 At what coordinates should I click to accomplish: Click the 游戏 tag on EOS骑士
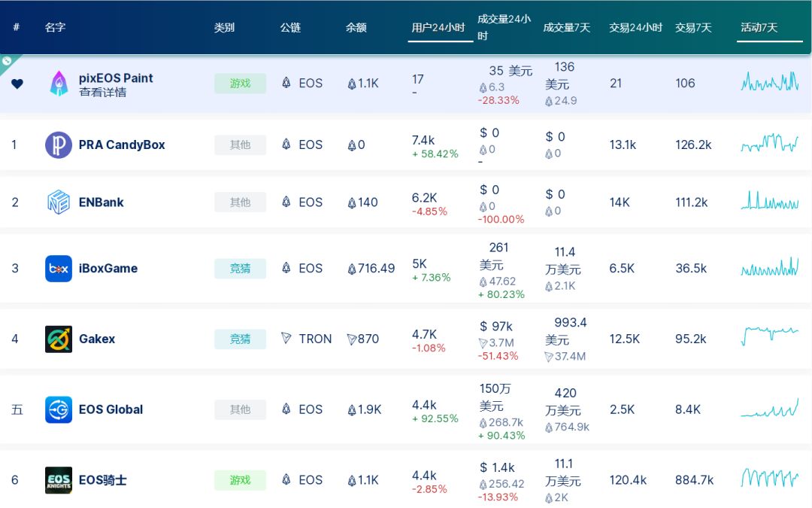click(241, 480)
